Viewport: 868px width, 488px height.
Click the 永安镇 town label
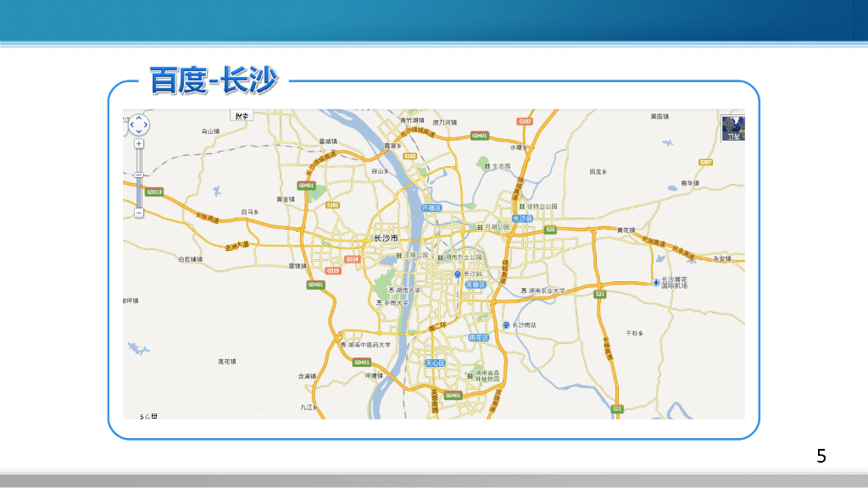(x=722, y=258)
